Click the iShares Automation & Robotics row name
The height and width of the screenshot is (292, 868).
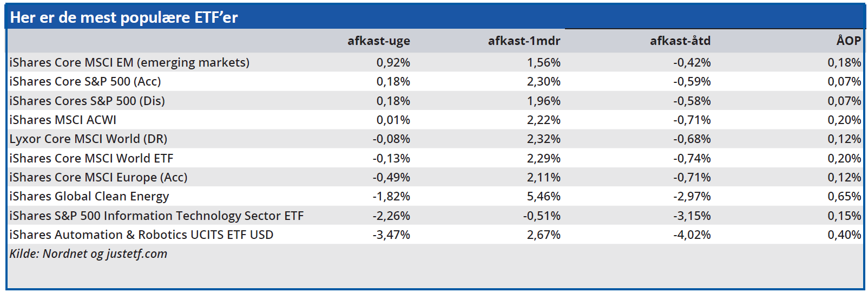click(x=141, y=235)
